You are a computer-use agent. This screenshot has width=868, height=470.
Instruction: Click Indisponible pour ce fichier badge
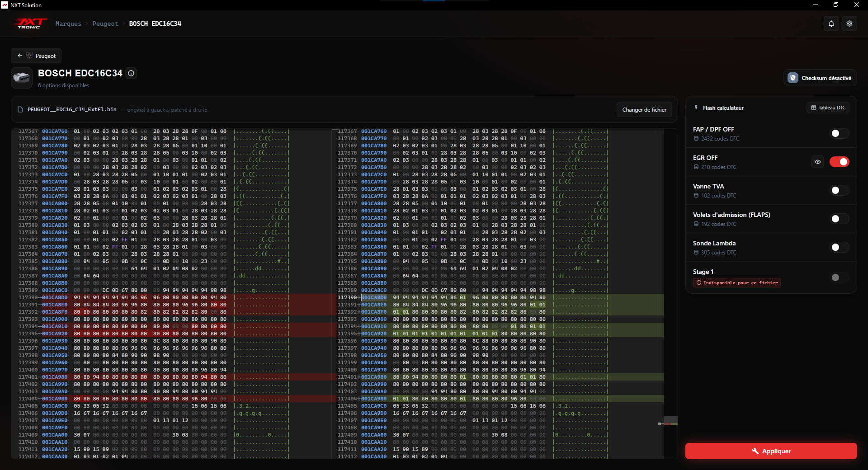(737, 283)
